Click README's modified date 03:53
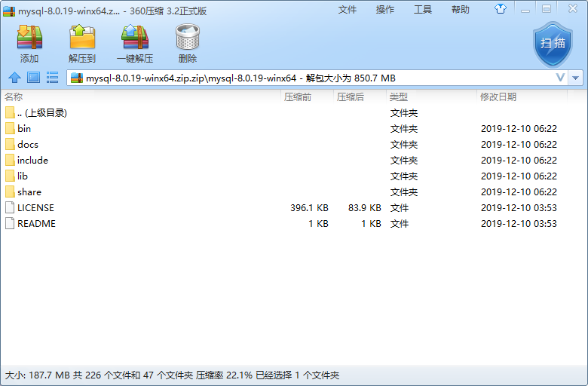Image resolution: width=588 pixels, height=386 pixels. 519,224
